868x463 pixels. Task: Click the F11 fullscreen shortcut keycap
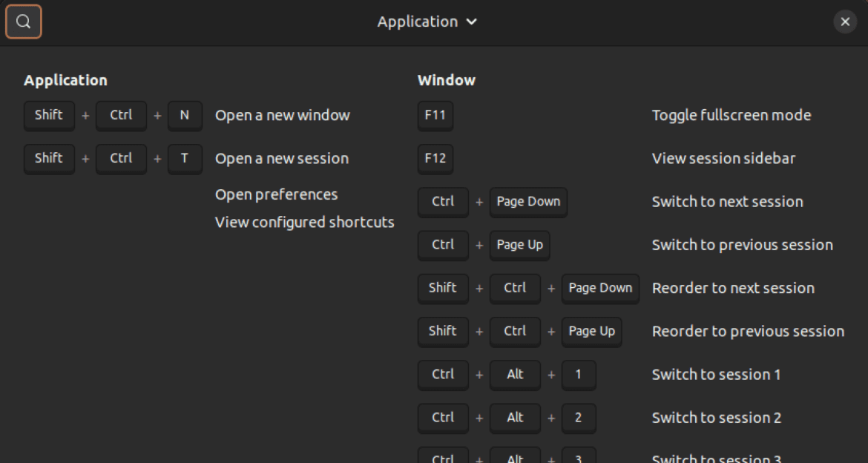coord(435,116)
